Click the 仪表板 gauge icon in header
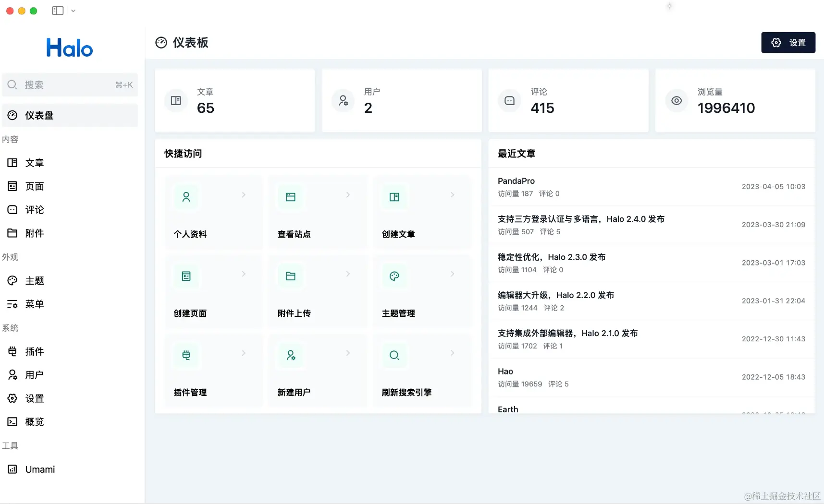The image size is (824, 504). pos(161,43)
